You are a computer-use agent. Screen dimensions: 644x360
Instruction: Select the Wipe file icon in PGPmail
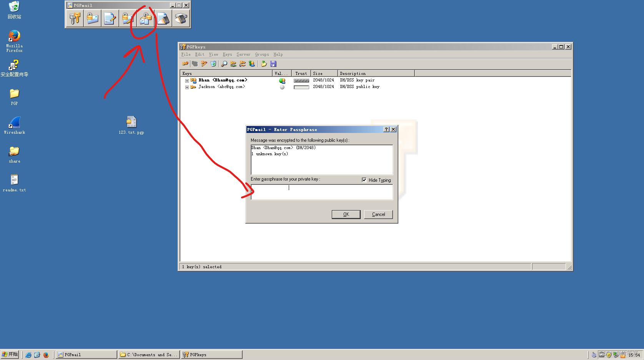coord(163,18)
